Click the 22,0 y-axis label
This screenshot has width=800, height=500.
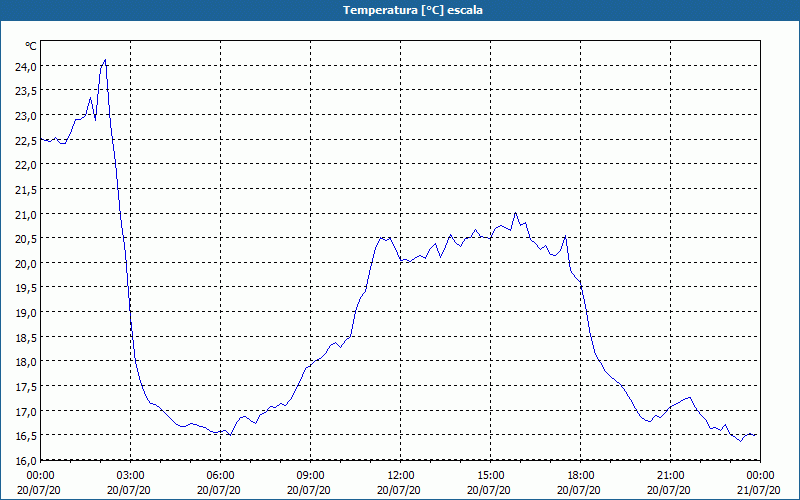[26, 165]
